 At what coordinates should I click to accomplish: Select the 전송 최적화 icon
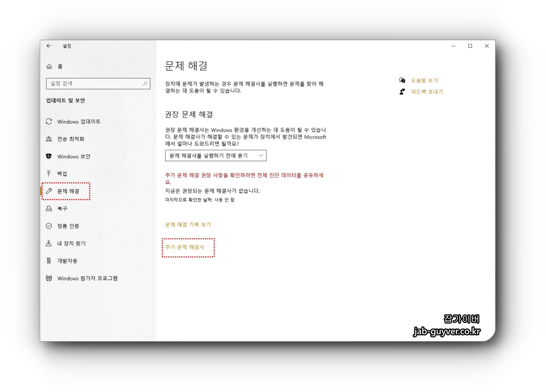pyautogui.click(x=49, y=139)
